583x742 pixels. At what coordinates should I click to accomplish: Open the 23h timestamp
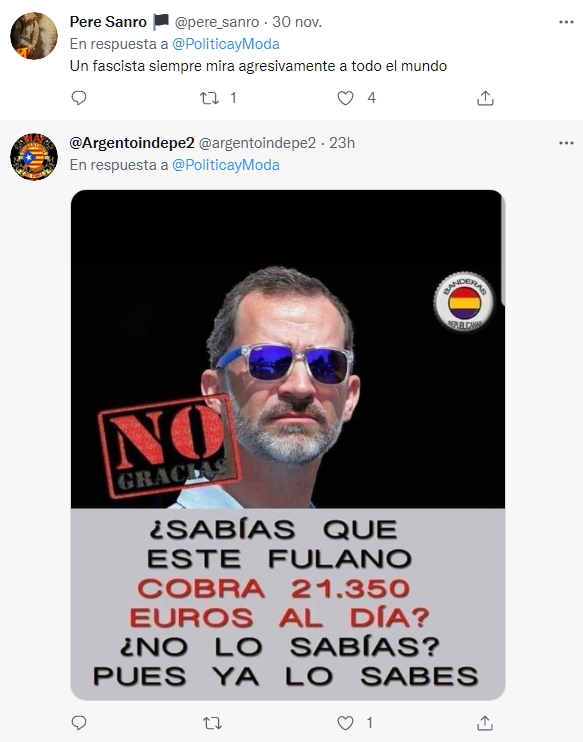click(342, 143)
